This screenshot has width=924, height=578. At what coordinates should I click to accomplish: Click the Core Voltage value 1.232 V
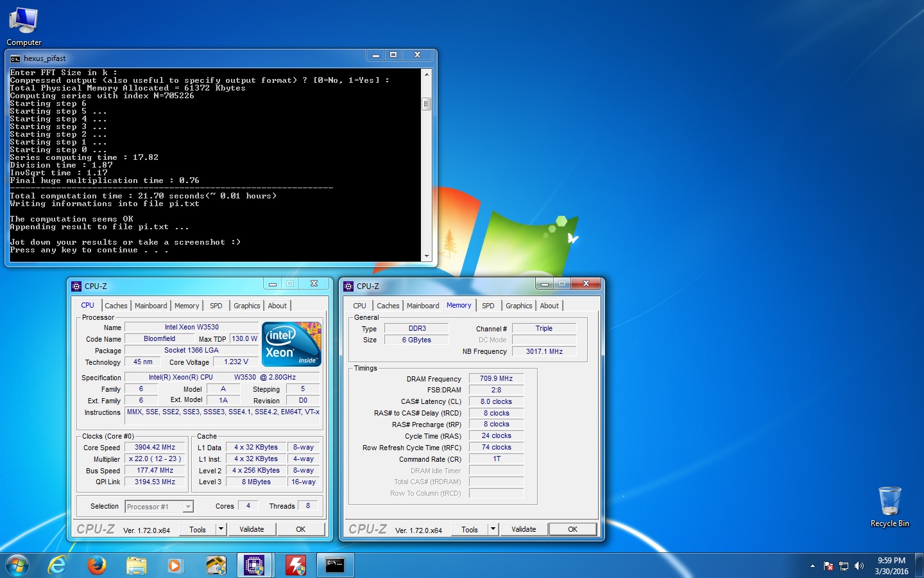pos(235,362)
